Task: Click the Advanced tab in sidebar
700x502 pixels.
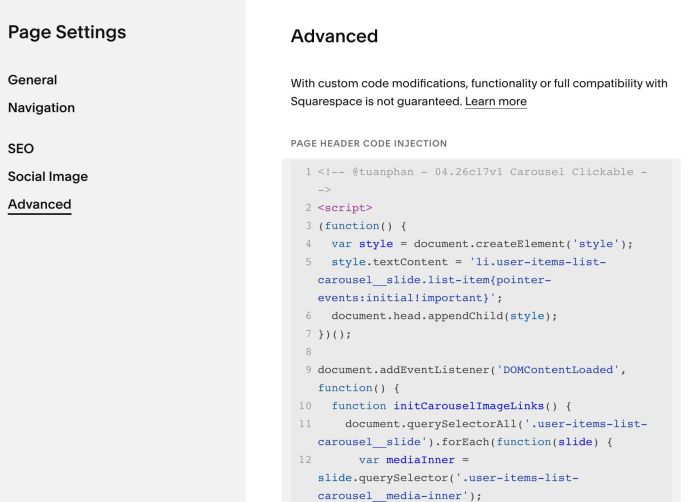Action: [40, 205]
